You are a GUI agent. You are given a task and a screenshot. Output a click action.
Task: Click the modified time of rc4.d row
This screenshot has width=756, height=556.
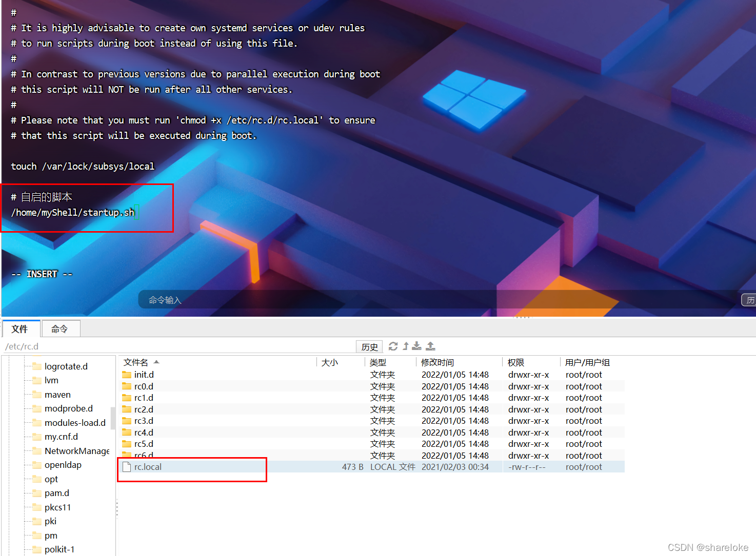coord(455,433)
